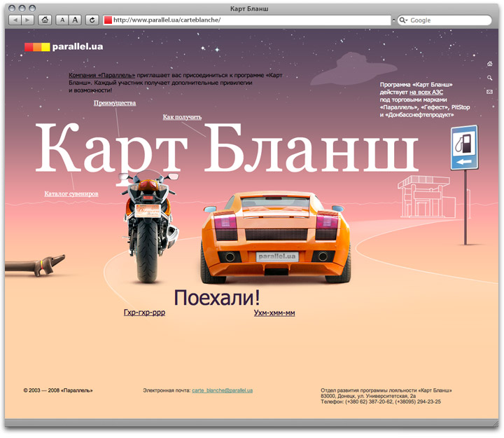Click the parallel.ua logo

point(64,47)
